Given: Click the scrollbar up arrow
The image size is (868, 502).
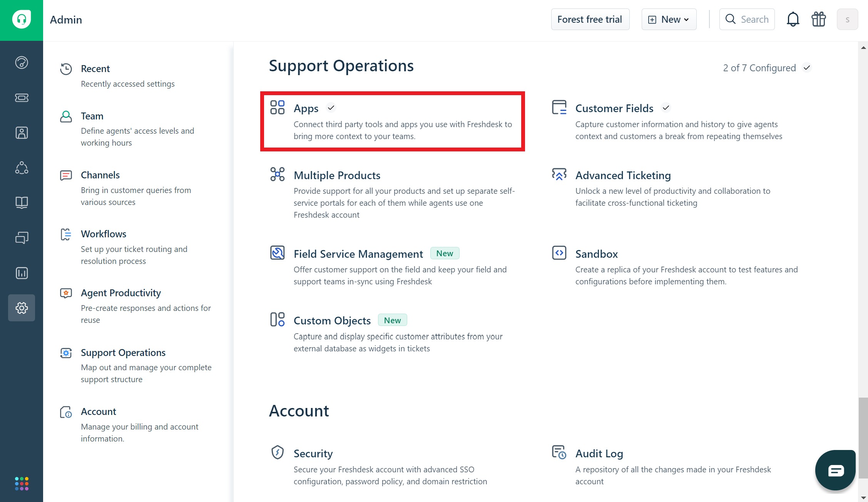Looking at the screenshot, I should pos(863,48).
